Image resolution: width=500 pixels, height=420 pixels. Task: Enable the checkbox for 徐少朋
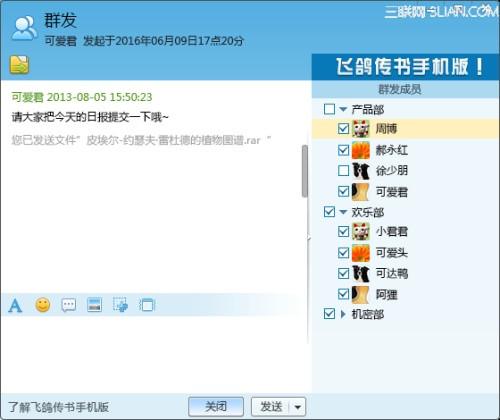[343, 171]
